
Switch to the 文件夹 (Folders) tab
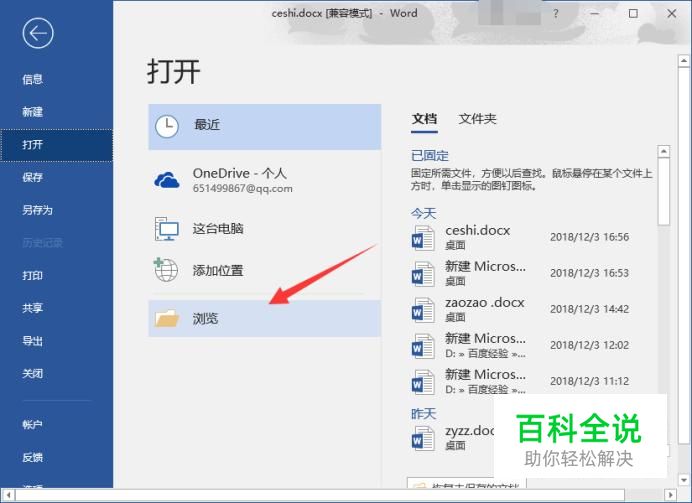(x=478, y=119)
